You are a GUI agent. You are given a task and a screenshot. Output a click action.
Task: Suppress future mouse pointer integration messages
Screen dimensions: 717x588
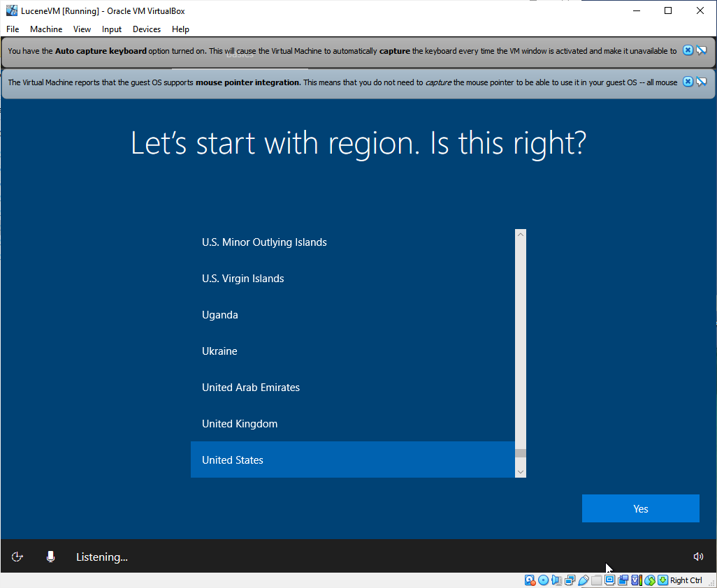[702, 82]
